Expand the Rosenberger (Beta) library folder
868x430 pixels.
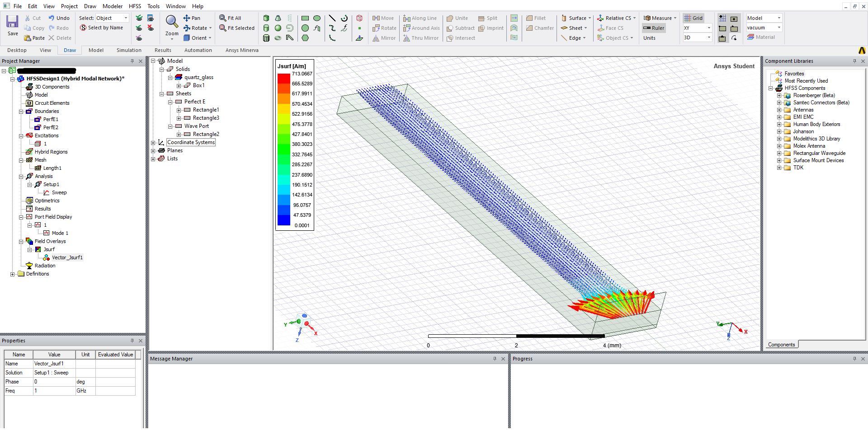click(x=779, y=95)
